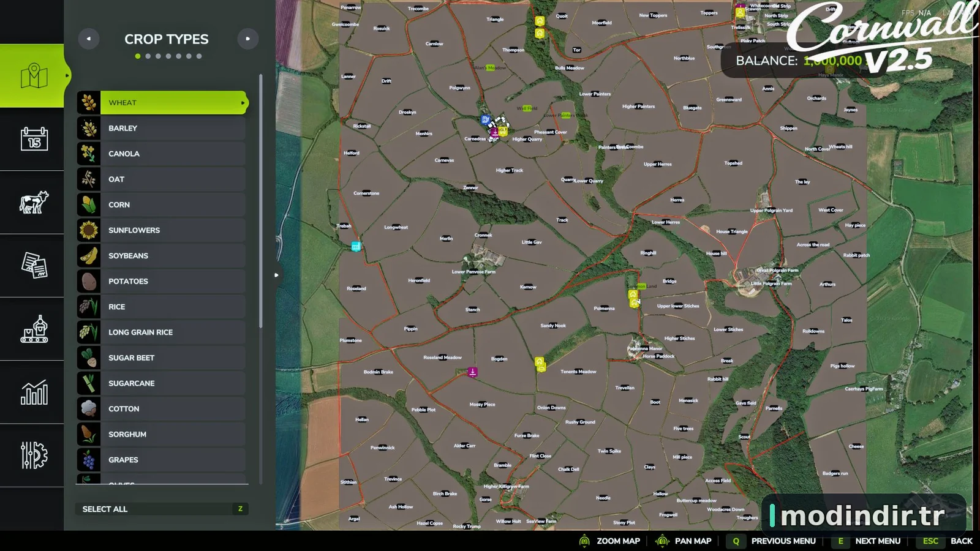Select the Twin Spike field label
Viewport: 980px width, 551px height.
click(609, 451)
